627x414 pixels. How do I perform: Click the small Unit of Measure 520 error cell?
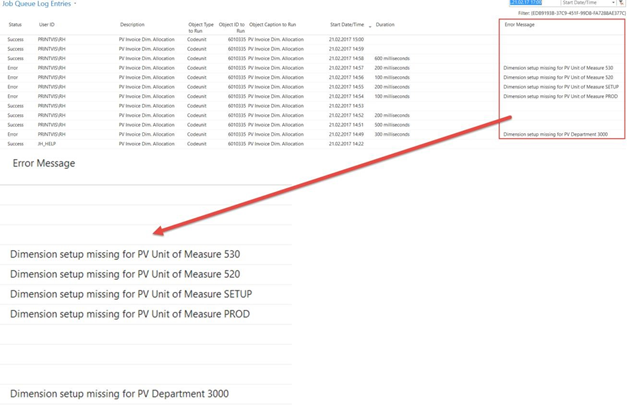click(x=558, y=78)
